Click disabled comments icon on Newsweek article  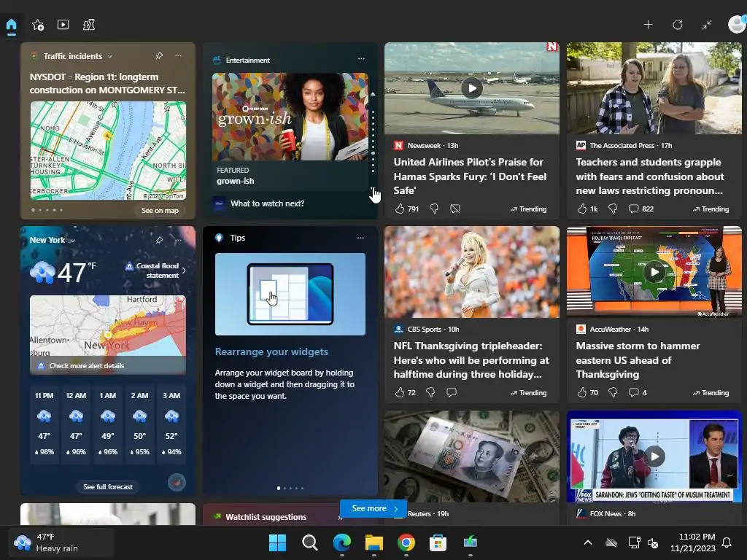[x=455, y=209]
